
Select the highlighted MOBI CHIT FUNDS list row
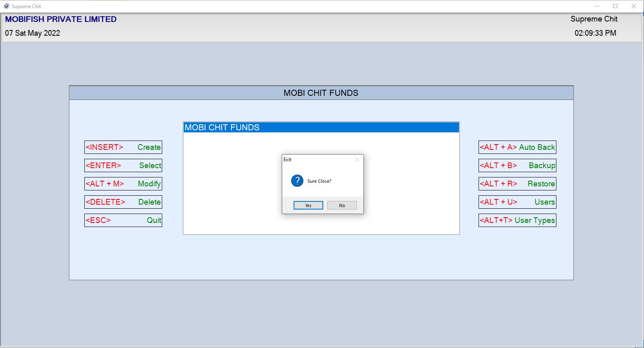point(321,128)
